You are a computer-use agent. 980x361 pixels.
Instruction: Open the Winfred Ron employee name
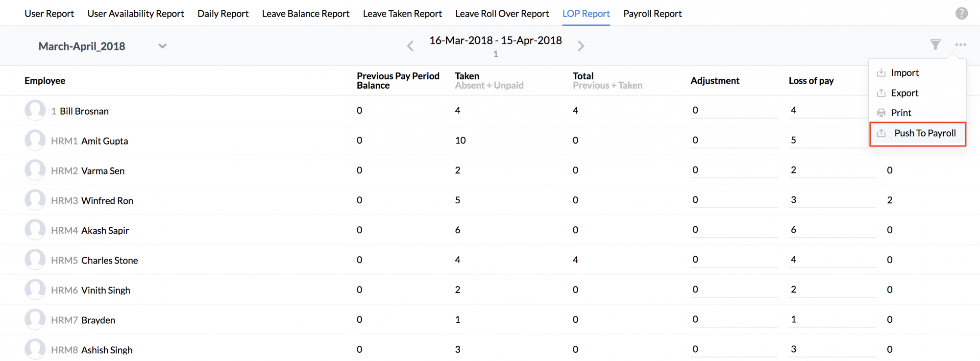pyautogui.click(x=107, y=201)
